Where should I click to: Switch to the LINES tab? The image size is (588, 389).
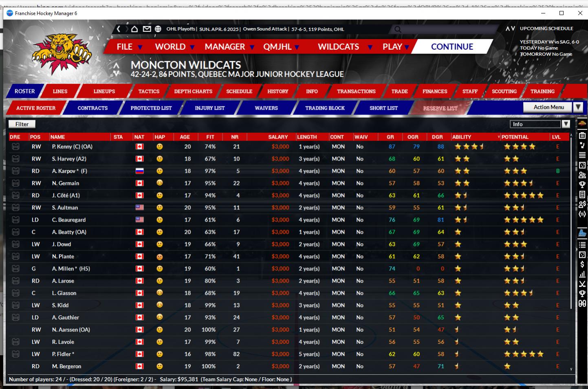60,91
